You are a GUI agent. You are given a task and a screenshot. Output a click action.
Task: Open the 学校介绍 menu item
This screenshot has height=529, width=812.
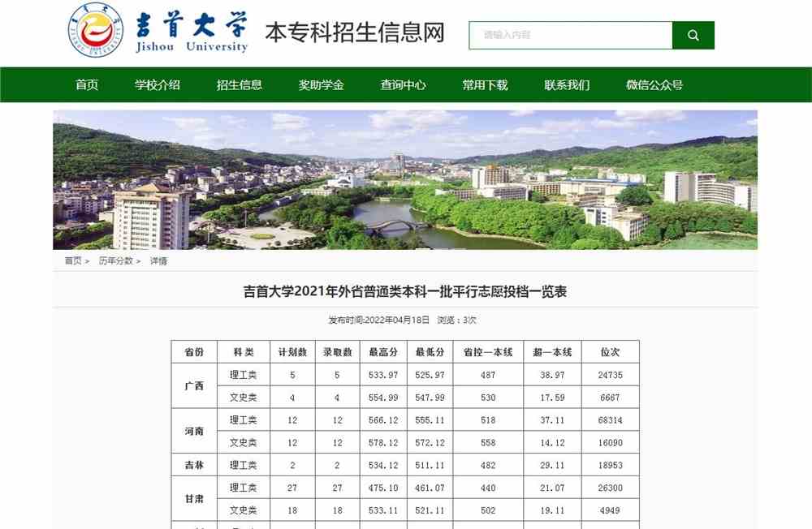click(158, 85)
